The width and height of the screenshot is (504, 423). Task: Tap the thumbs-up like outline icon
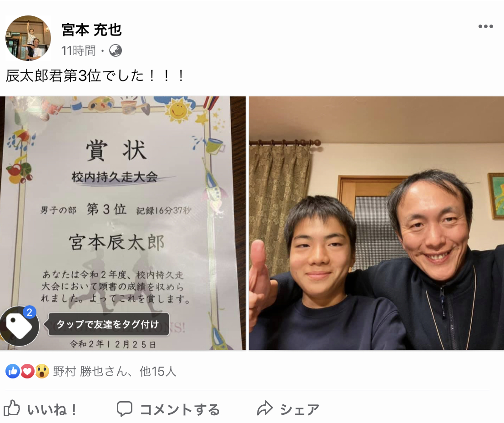tap(12, 408)
